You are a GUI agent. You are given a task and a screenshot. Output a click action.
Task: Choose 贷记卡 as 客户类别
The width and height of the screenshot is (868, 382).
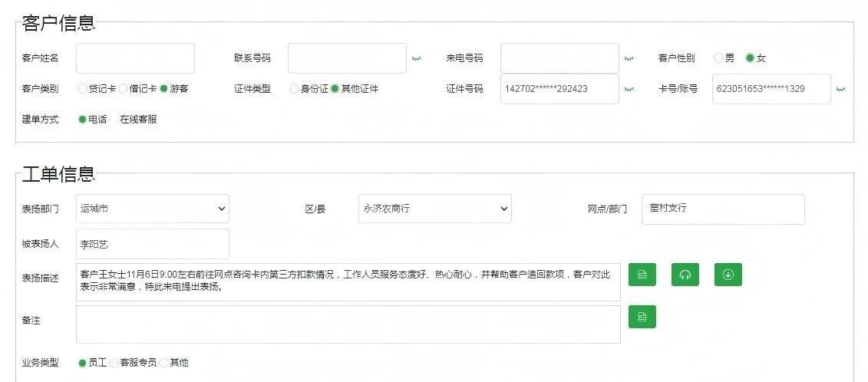tap(83, 89)
